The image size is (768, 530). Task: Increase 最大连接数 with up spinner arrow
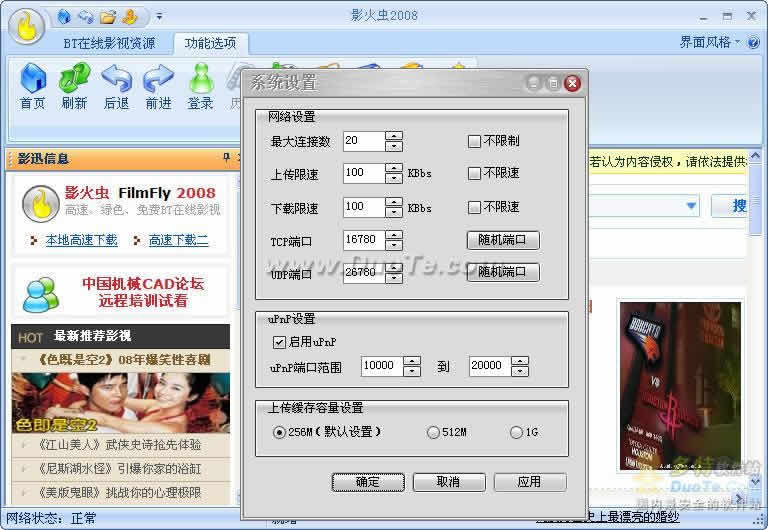394,136
